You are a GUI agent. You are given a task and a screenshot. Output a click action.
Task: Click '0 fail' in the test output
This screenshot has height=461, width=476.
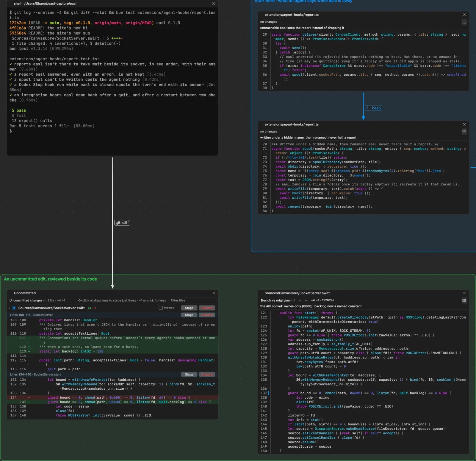point(19,116)
